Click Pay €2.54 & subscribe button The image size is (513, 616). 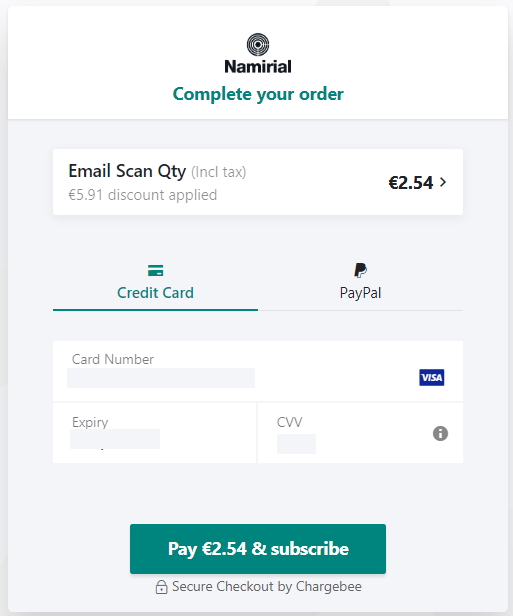[x=258, y=549]
